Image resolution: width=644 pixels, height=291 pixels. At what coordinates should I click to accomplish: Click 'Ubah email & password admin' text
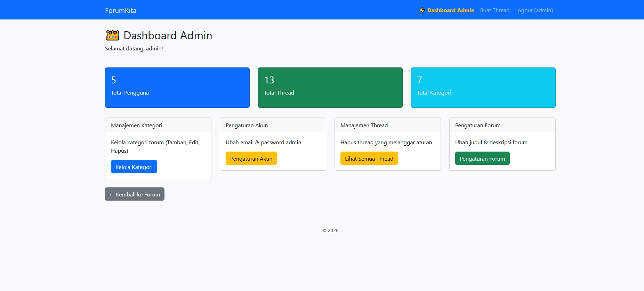click(263, 143)
